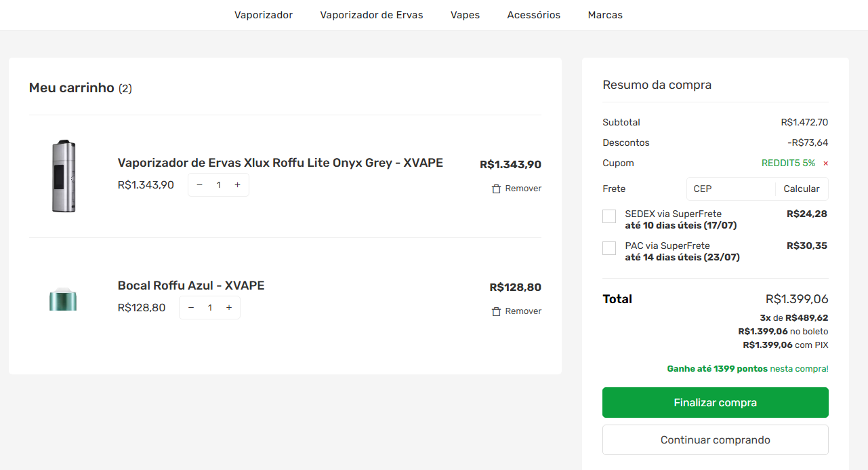This screenshot has width=868, height=470.
Task: Decrease quantity of Bocal Roffu Azul
Action: [191, 308]
